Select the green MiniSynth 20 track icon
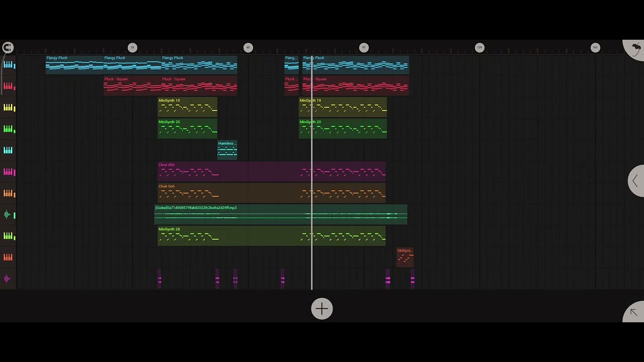Image resolution: width=644 pixels, height=362 pixels. point(9,129)
